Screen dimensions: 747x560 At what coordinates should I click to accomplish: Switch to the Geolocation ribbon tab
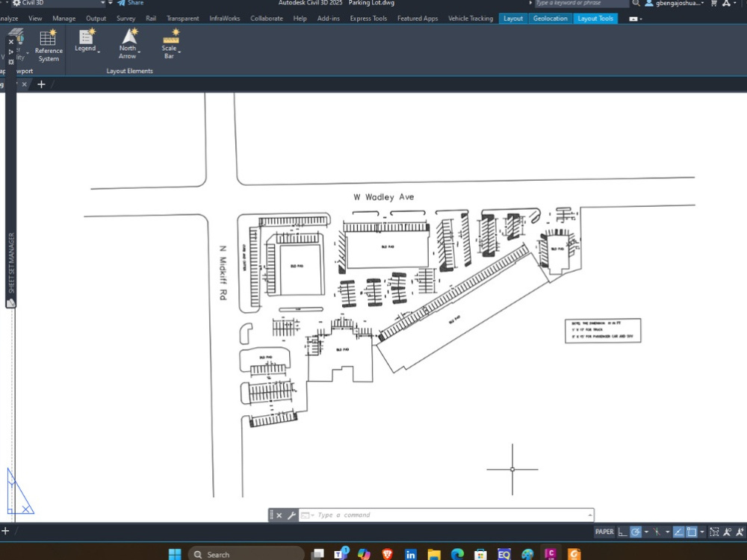tap(551, 18)
